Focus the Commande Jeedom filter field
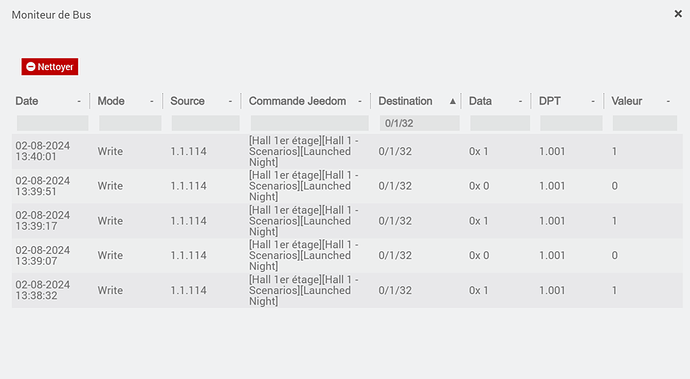 310,123
